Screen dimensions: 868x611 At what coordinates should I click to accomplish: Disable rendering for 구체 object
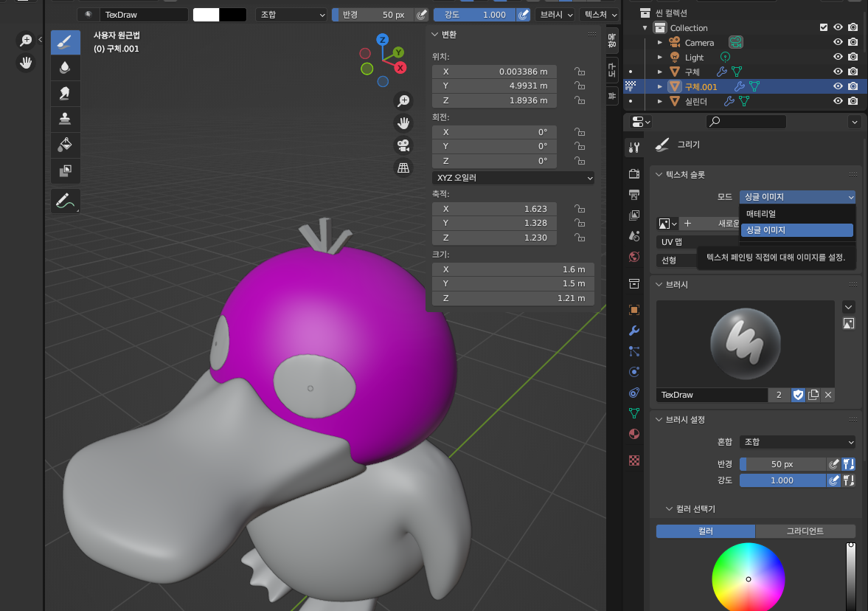[853, 72]
